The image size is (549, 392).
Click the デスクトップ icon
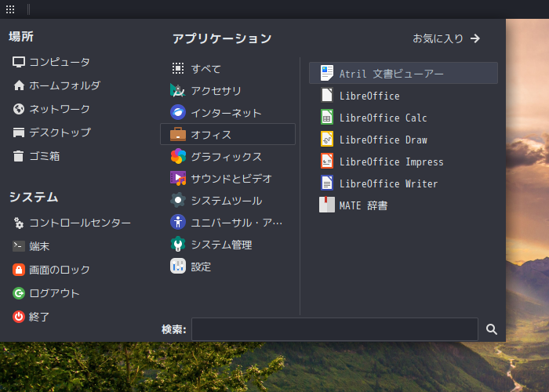click(19, 132)
